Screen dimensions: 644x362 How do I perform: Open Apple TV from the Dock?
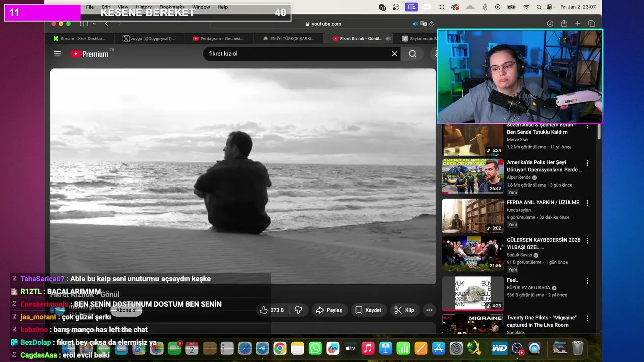point(350,348)
